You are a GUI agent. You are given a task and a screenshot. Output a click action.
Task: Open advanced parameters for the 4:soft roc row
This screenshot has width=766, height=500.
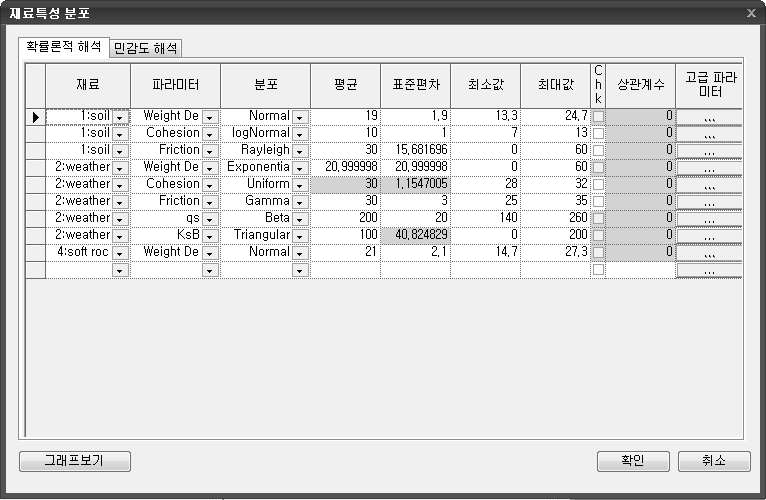coord(709,252)
